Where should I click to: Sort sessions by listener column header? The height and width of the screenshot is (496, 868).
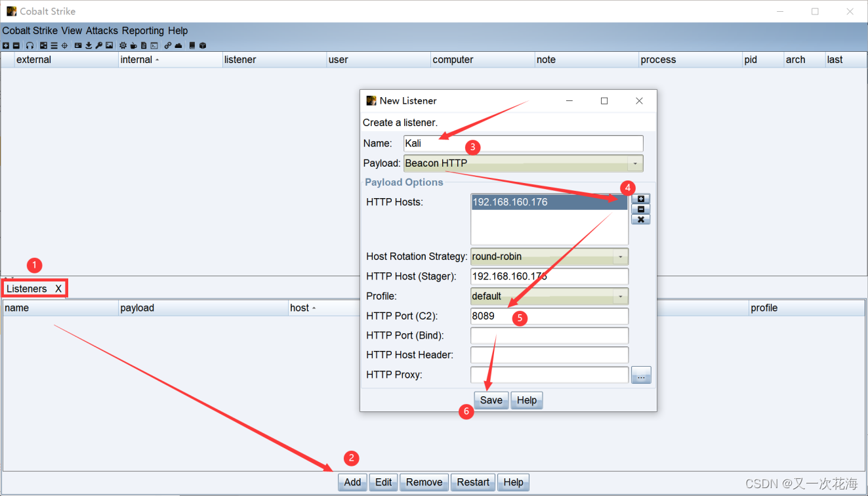274,60
